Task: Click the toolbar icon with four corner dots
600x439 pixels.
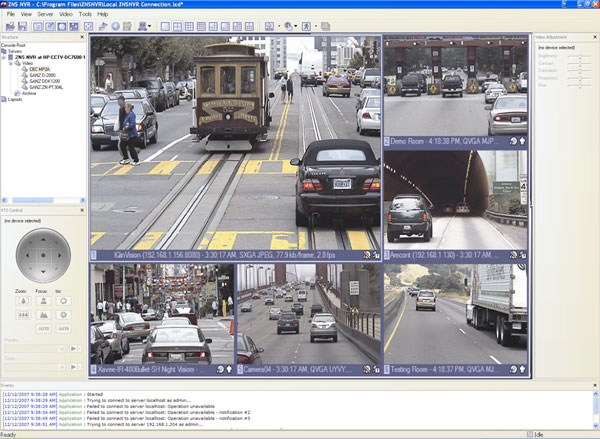Action: (x=88, y=26)
